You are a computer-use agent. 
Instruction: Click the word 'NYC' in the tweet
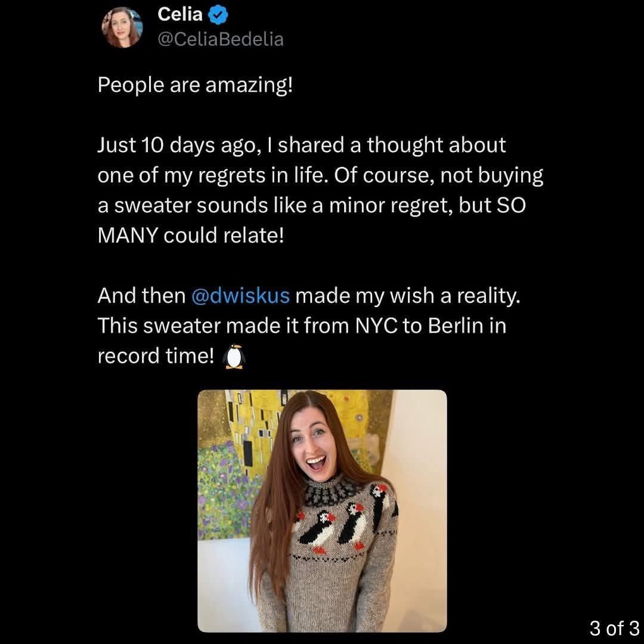[x=376, y=326]
